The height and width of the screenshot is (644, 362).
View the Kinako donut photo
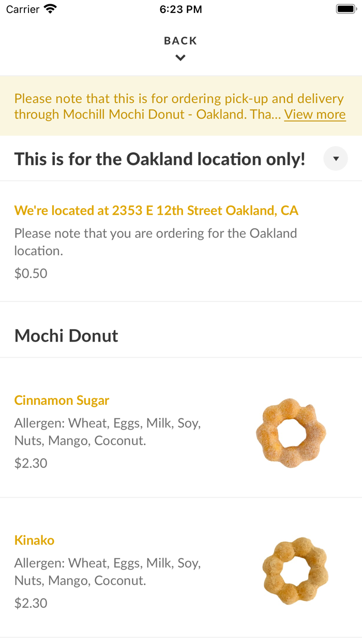295,570
